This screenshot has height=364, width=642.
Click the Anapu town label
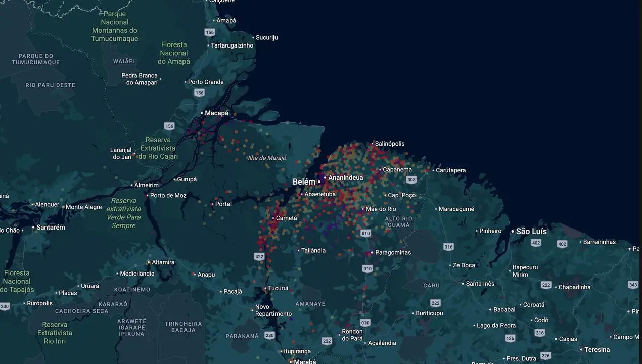(x=206, y=275)
